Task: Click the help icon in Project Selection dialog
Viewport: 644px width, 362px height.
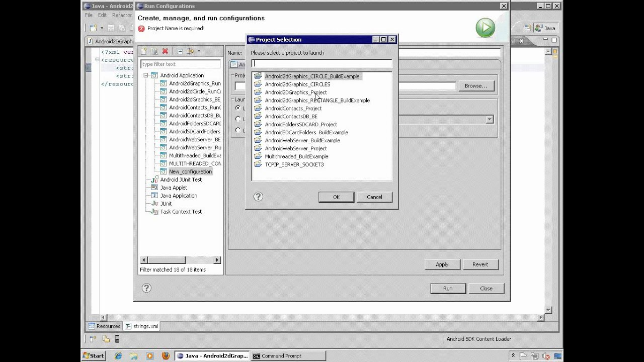Action: pyautogui.click(x=258, y=197)
